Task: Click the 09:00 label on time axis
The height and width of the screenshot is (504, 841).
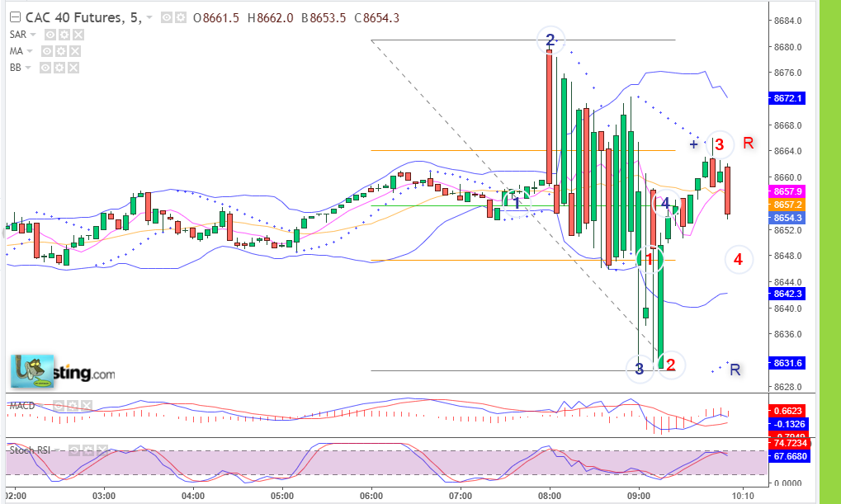Action: (639, 496)
